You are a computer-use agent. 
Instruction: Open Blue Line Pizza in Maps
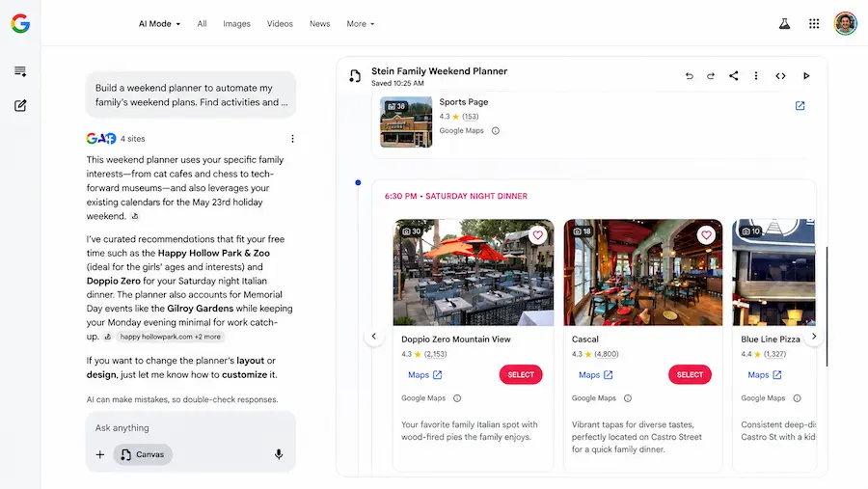(765, 375)
